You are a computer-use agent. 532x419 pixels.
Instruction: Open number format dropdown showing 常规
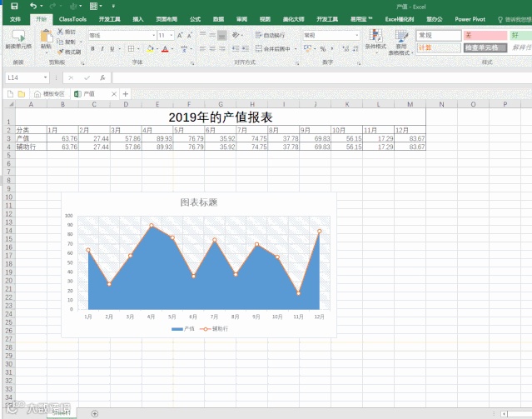pos(356,35)
